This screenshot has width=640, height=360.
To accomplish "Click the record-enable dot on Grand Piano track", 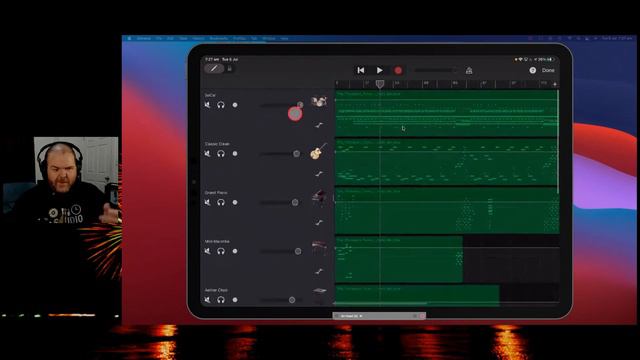I will coord(235,202).
